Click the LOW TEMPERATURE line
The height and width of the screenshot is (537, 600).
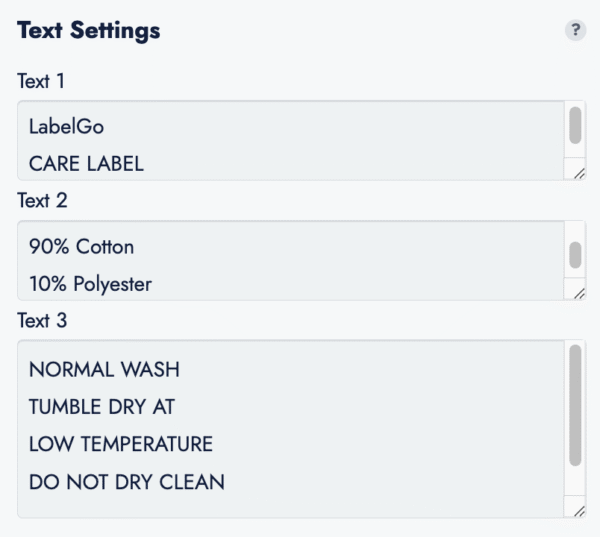point(121,444)
